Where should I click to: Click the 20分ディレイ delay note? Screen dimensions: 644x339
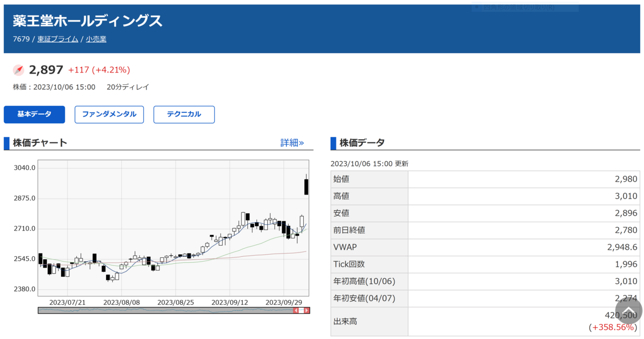128,87
